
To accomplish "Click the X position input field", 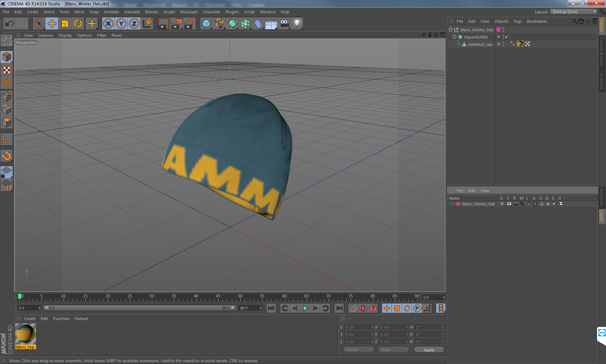I will click(x=359, y=327).
